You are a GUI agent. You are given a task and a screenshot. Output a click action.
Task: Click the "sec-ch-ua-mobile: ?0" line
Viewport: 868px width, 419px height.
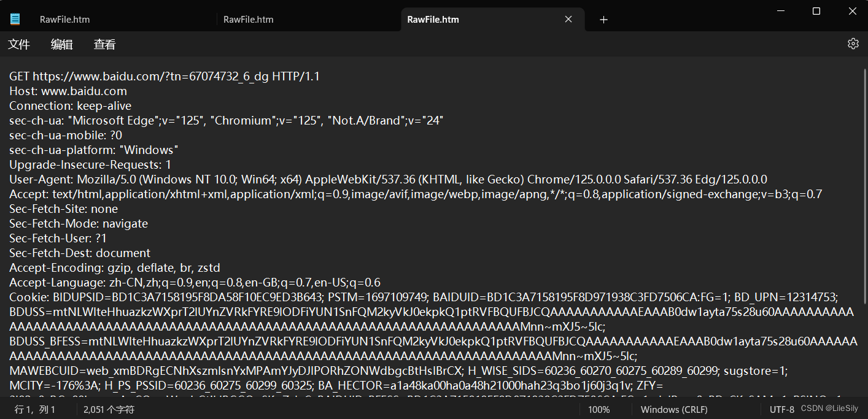pos(66,136)
